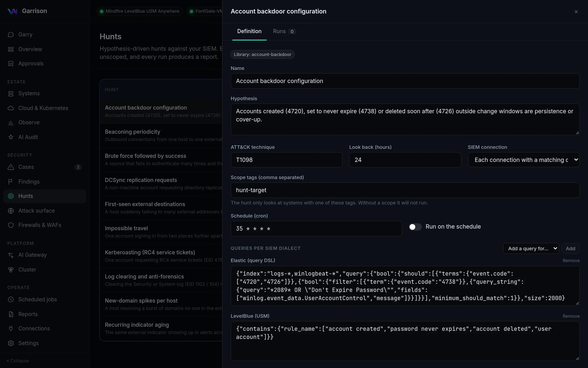Click the Findings flag icon
The height and width of the screenshot is (368, 588).
click(11, 182)
